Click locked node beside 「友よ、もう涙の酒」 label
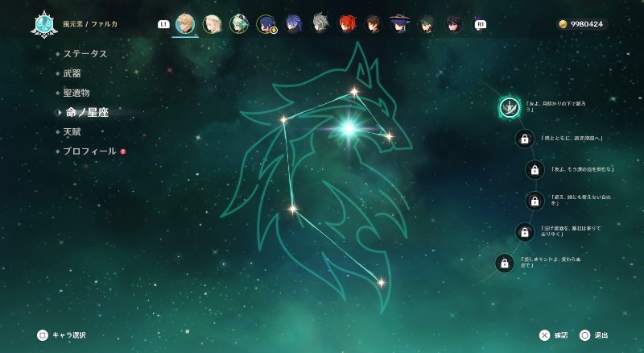644x353 pixels. [x=535, y=169]
